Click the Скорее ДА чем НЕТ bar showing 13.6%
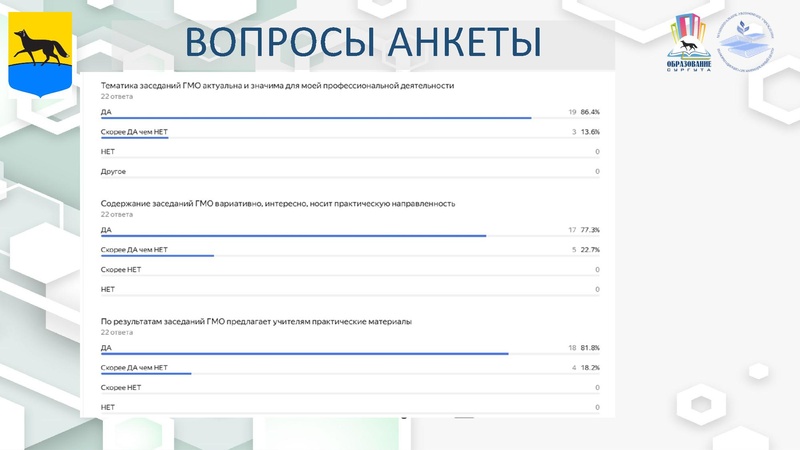Image resolution: width=800 pixels, height=450 pixels. 134,138
